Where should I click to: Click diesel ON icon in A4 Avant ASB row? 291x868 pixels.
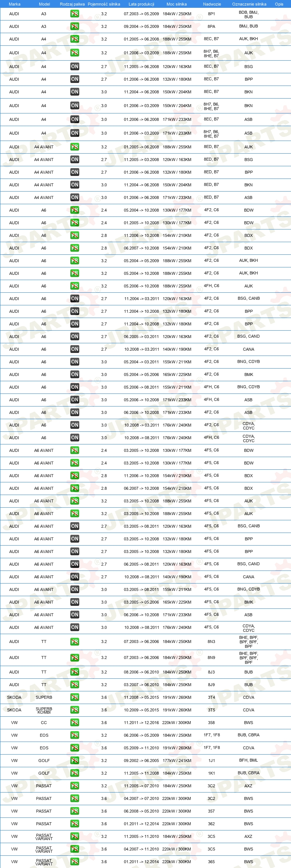[x=74, y=197]
